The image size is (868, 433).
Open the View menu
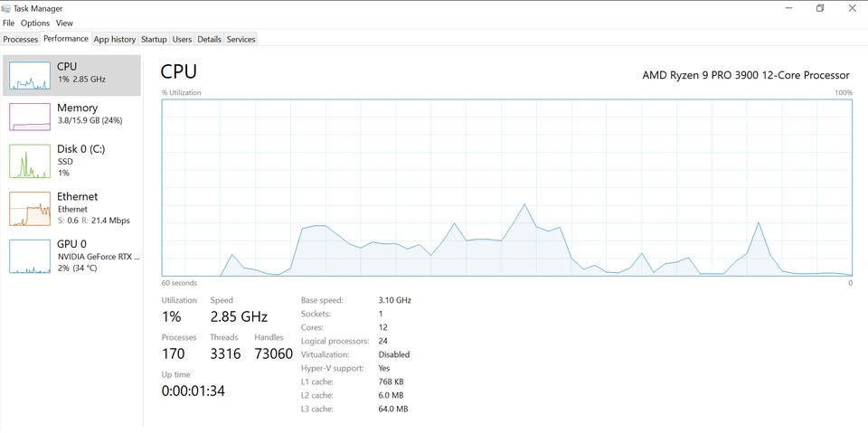(64, 24)
